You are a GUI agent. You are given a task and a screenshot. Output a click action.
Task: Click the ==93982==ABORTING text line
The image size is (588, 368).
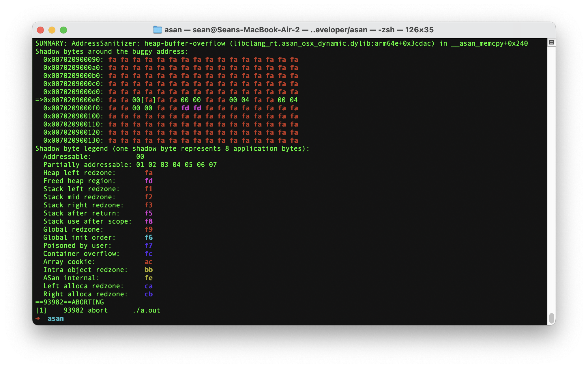point(70,302)
